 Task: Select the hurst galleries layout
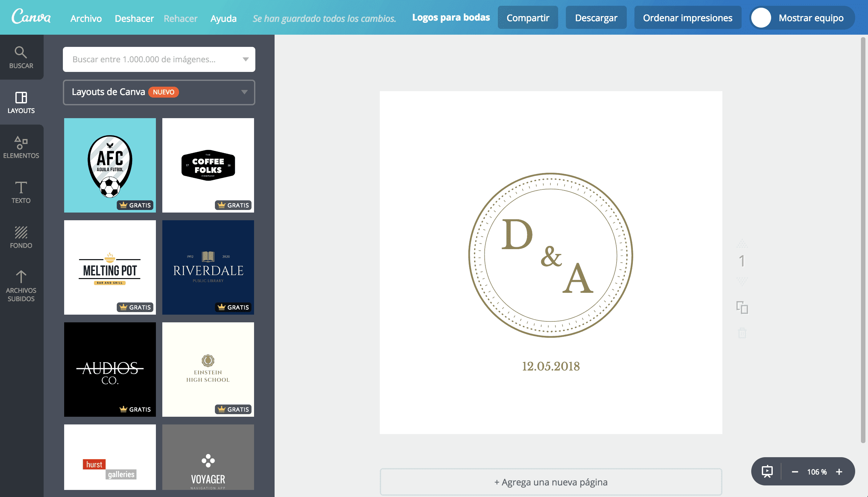(x=110, y=457)
